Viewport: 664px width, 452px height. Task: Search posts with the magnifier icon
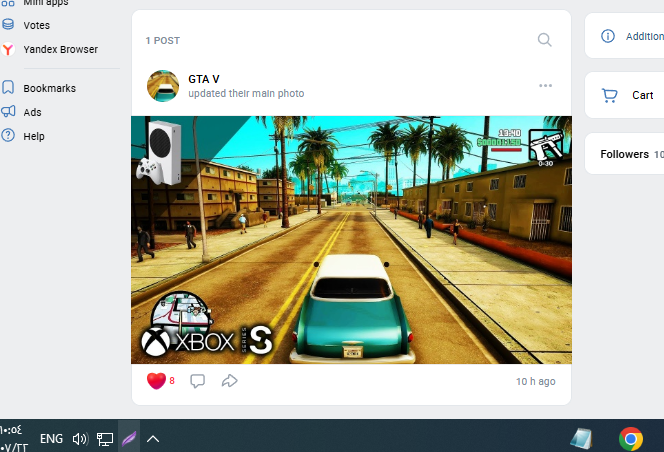tap(545, 40)
